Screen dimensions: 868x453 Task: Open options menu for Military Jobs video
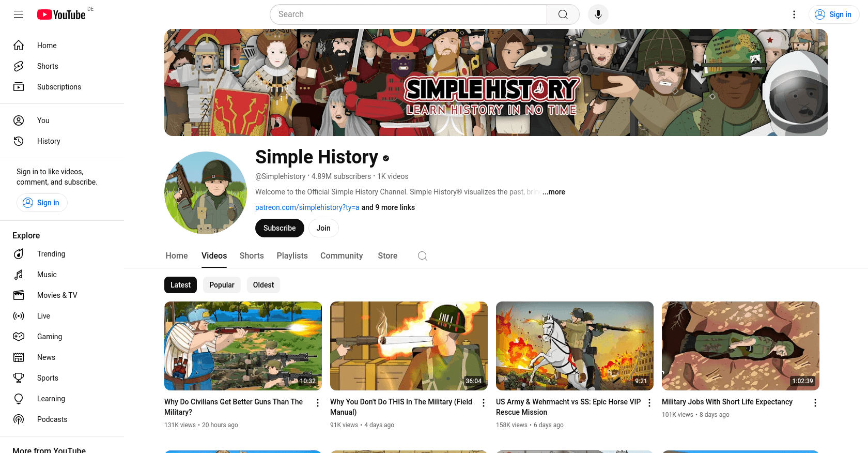tap(815, 403)
